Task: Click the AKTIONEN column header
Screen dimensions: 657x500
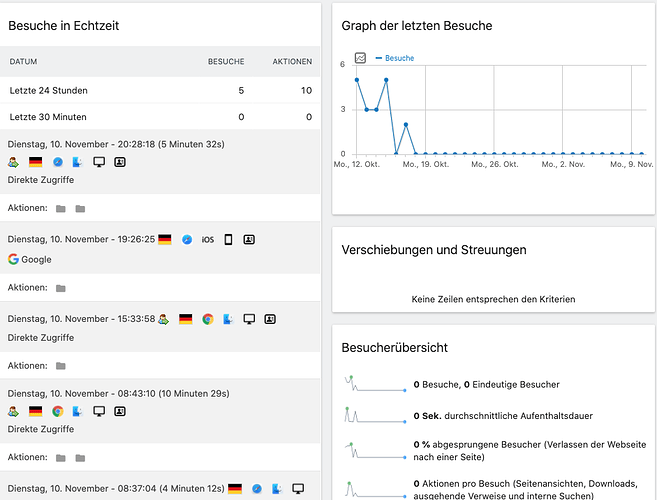Action: (292, 62)
